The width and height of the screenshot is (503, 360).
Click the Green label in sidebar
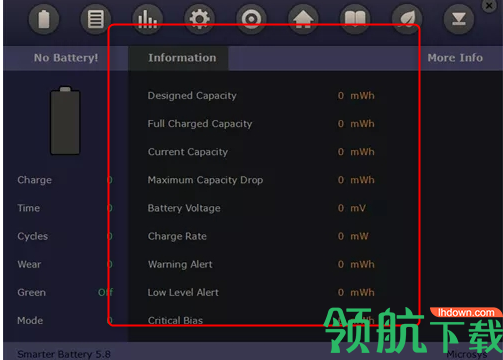(32, 292)
